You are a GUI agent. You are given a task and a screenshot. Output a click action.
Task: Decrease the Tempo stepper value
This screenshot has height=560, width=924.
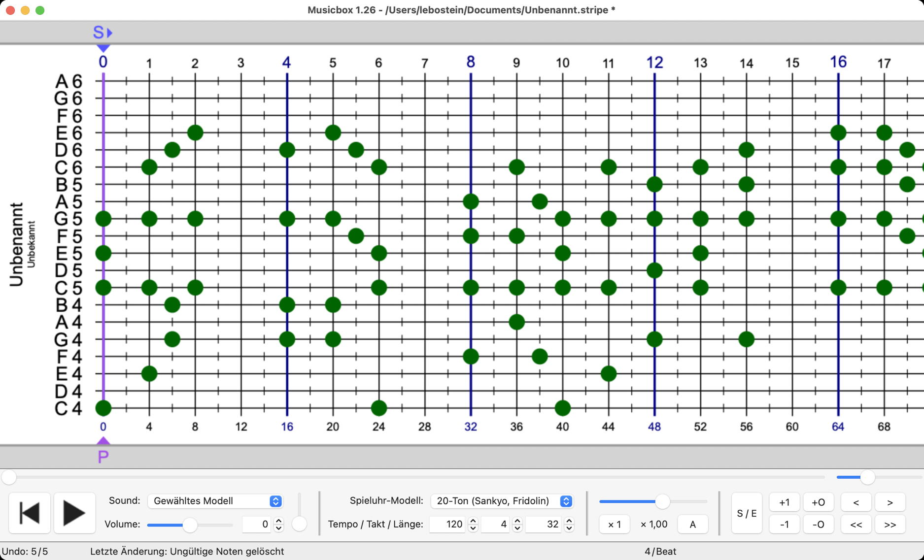473,528
